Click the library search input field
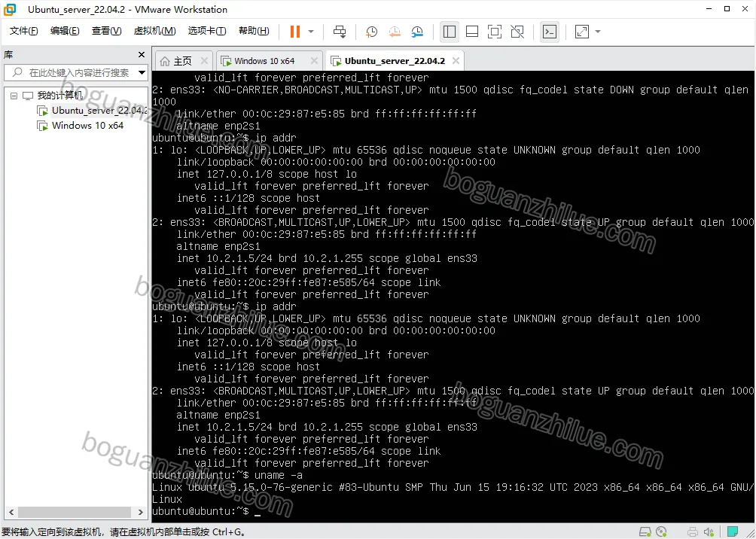This screenshot has height=539, width=756. tap(76, 73)
